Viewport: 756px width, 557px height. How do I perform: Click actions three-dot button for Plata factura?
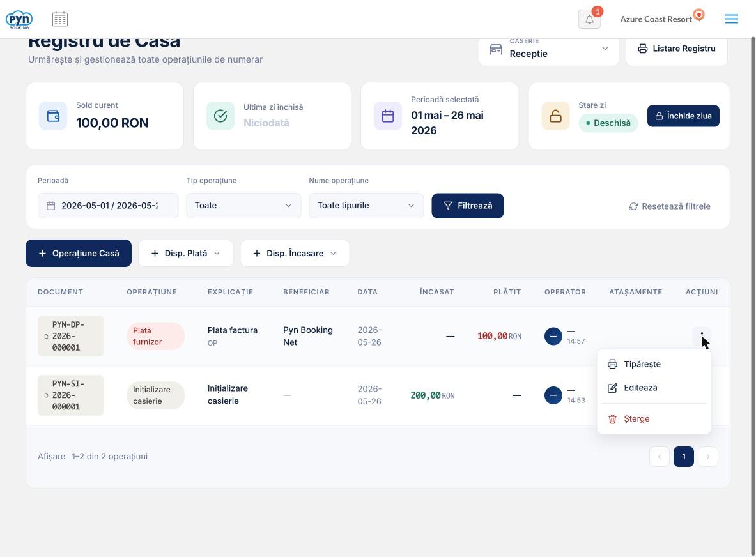coord(702,337)
